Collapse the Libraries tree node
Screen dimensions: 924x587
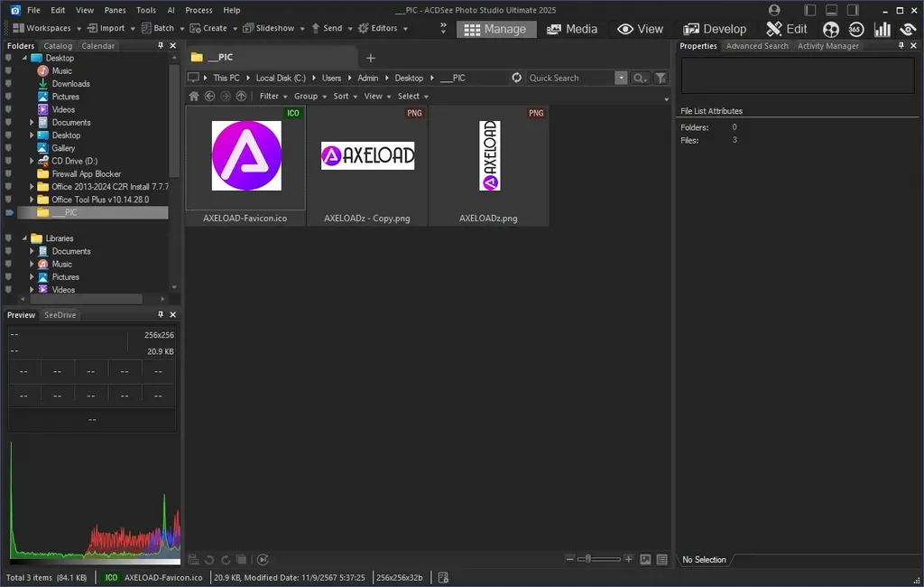pyautogui.click(x=24, y=238)
